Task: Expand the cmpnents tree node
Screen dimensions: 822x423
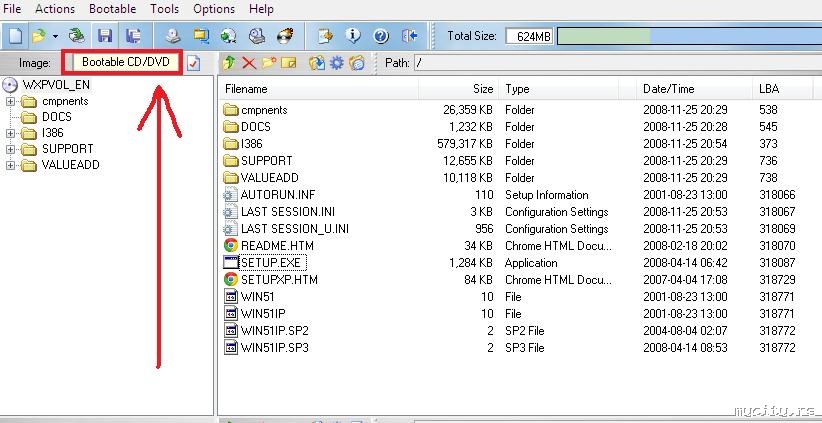Action: pos(10,101)
